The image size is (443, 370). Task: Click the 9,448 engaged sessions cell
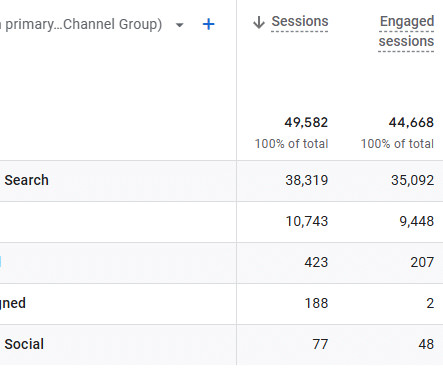pos(417,221)
